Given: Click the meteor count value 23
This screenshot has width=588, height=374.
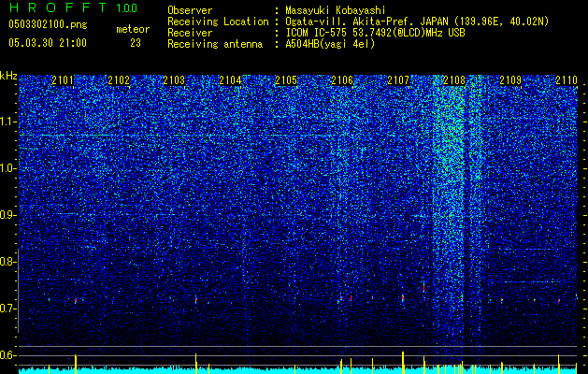Looking at the screenshot, I should point(136,43).
